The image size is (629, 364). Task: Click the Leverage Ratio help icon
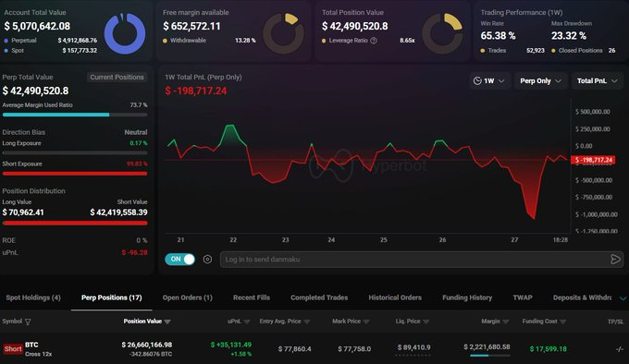(374, 41)
